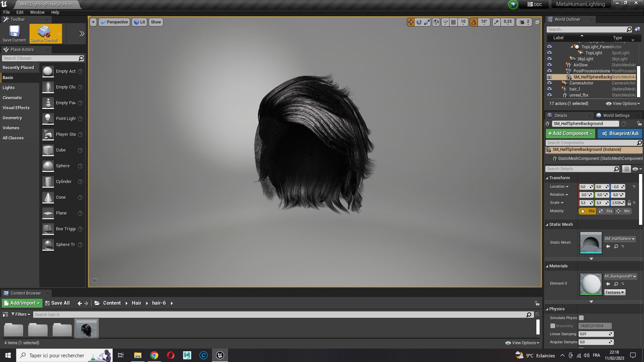Hide the AirGlow actor via eye icon
Viewport: 644px width, 362px height.
550,65
